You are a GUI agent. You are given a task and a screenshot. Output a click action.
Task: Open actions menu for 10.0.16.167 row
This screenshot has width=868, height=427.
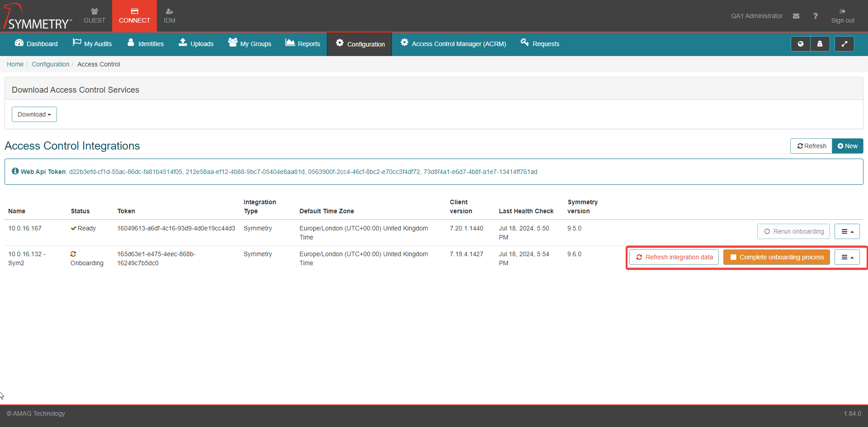pos(847,231)
